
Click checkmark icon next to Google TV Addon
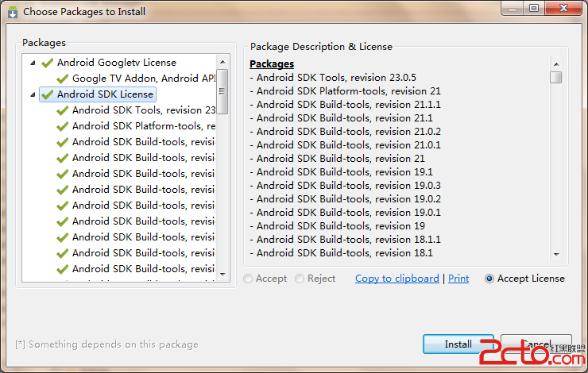63,79
